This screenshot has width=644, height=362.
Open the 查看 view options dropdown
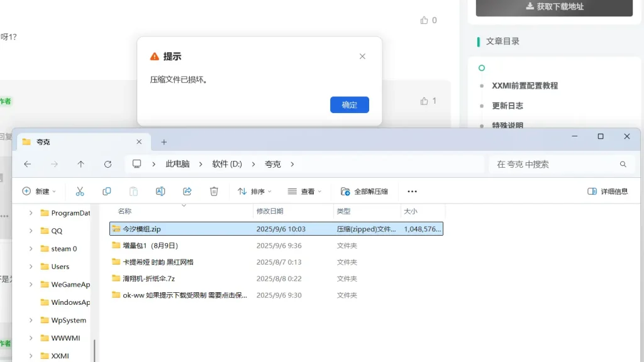[x=305, y=191]
